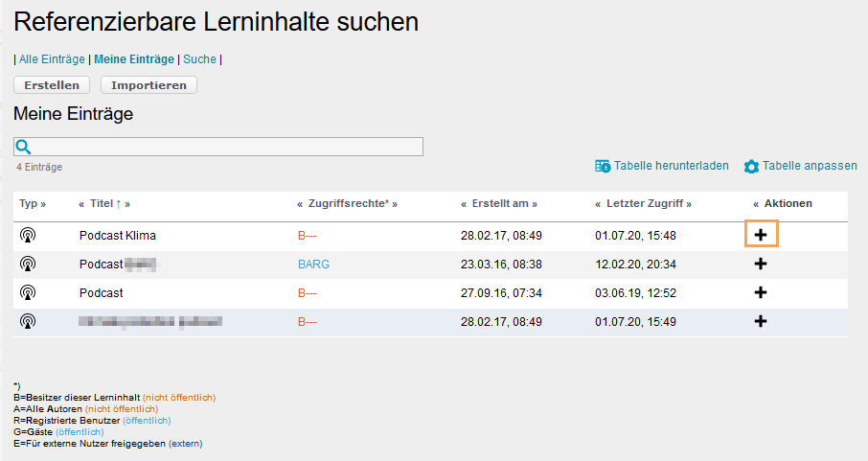The width and height of the screenshot is (868, 461).
Task: Click the magnifier icon in the search field
Action: 23,147
